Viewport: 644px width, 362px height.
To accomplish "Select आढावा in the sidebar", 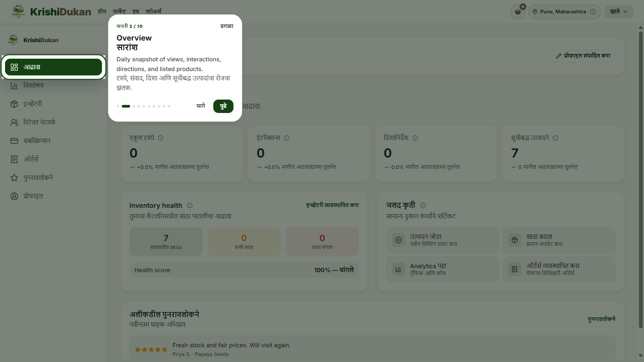I will pos(53,67).
